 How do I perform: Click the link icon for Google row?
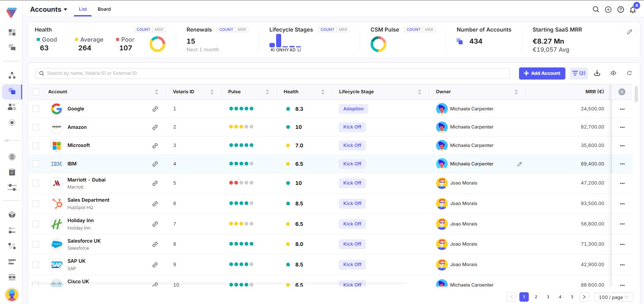(x=155, y=109)
